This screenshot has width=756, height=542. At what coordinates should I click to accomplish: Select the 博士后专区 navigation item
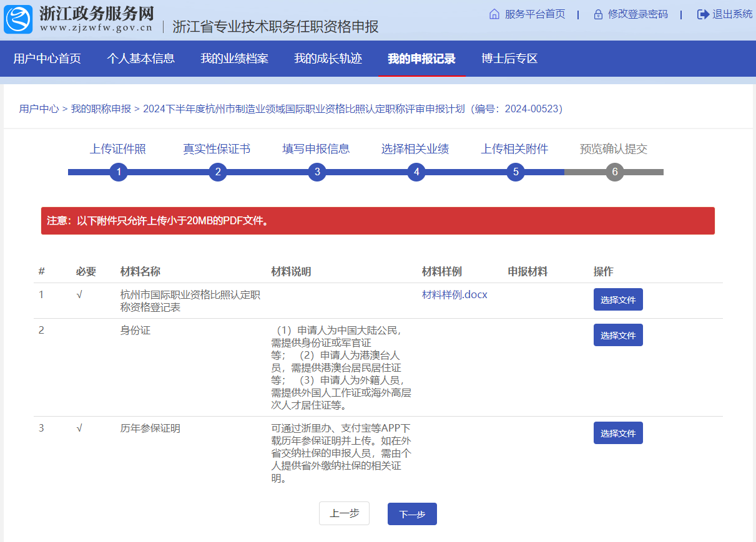[509, 59]
